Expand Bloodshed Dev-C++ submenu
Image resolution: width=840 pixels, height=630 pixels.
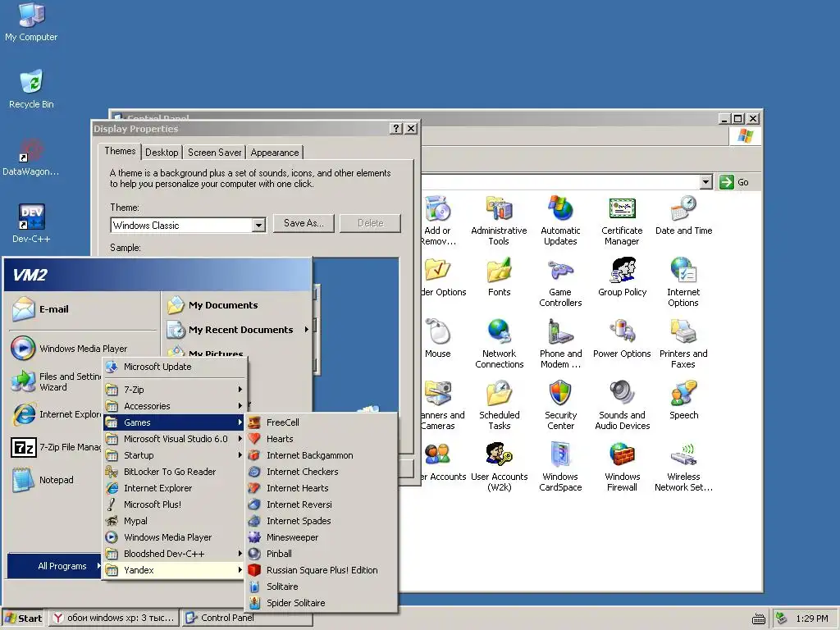pos(175,554)
